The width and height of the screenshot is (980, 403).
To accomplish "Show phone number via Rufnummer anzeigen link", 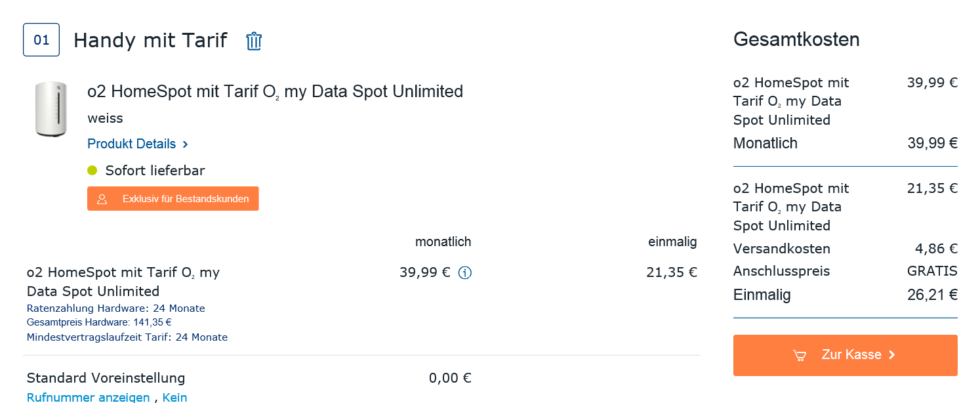I will (88, 397).
